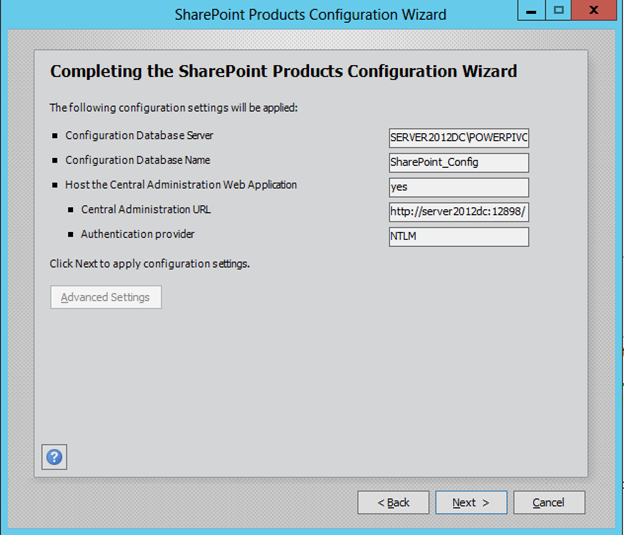Open the blue question-mark help icon

pos(54,457)
